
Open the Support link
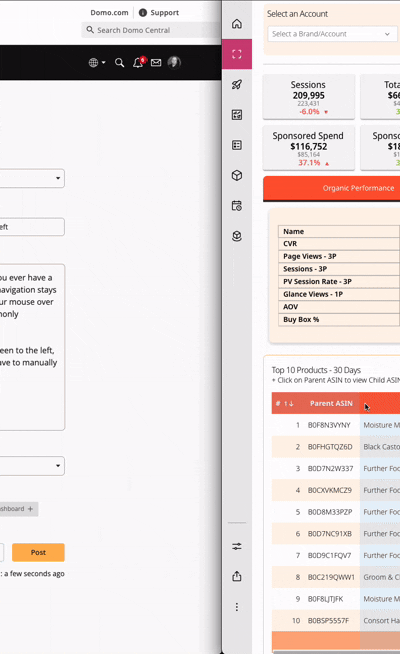164,13
